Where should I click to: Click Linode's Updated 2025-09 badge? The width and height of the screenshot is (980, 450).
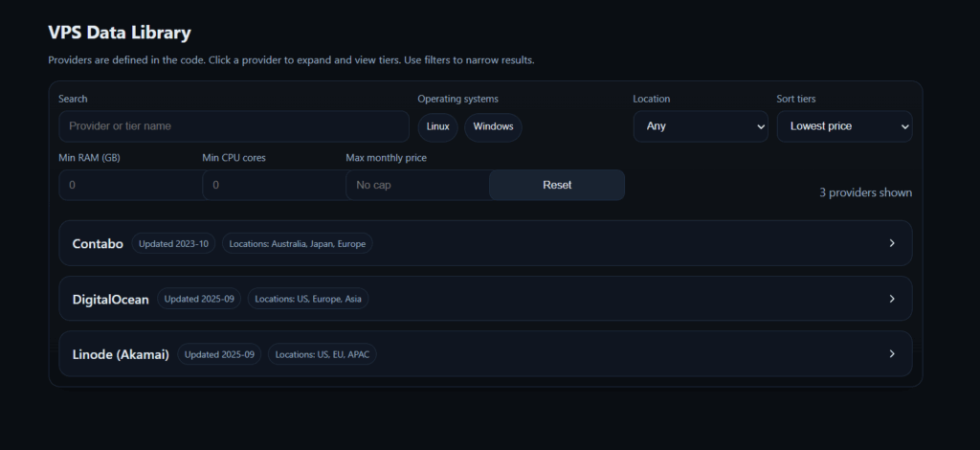[x=219, y=354]
